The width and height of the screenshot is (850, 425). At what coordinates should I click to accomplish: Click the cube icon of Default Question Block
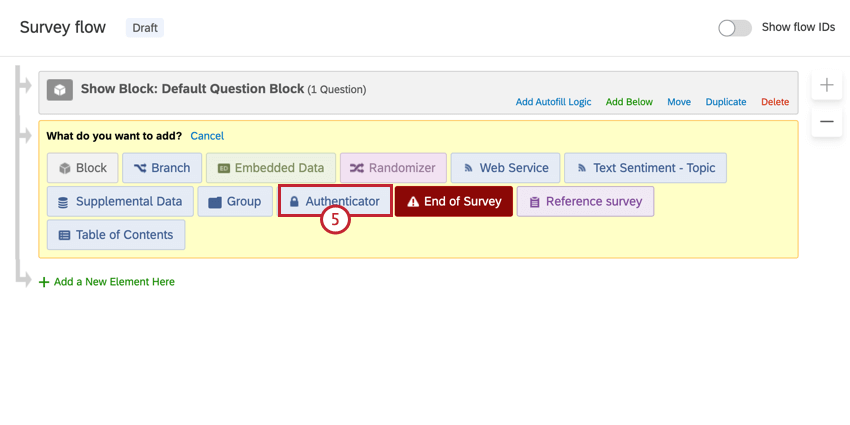[60, 90]
